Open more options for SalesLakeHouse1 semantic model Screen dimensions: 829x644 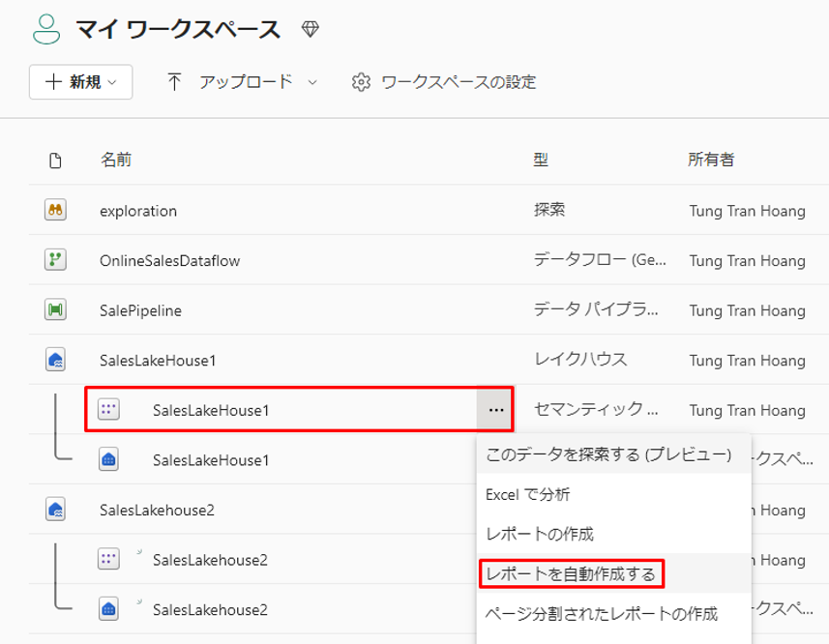(496, 410)
